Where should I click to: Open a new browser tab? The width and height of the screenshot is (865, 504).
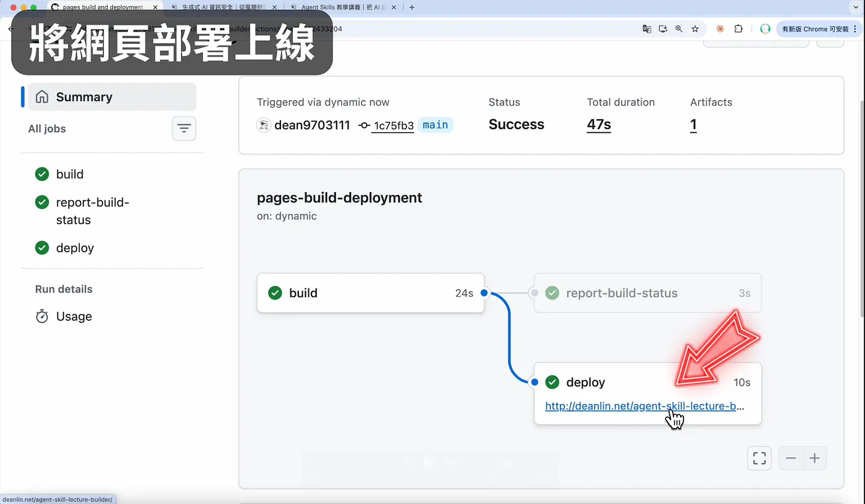point(412,7)
